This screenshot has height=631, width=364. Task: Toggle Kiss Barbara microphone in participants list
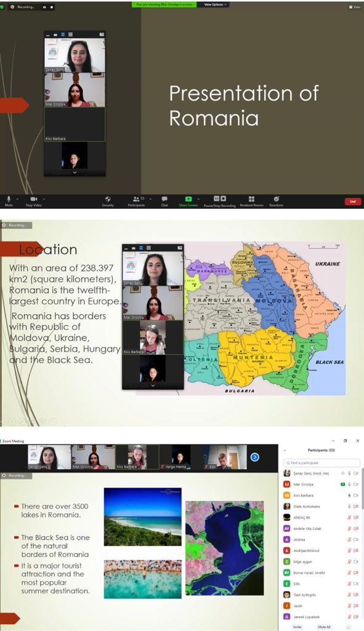(349, 495)
